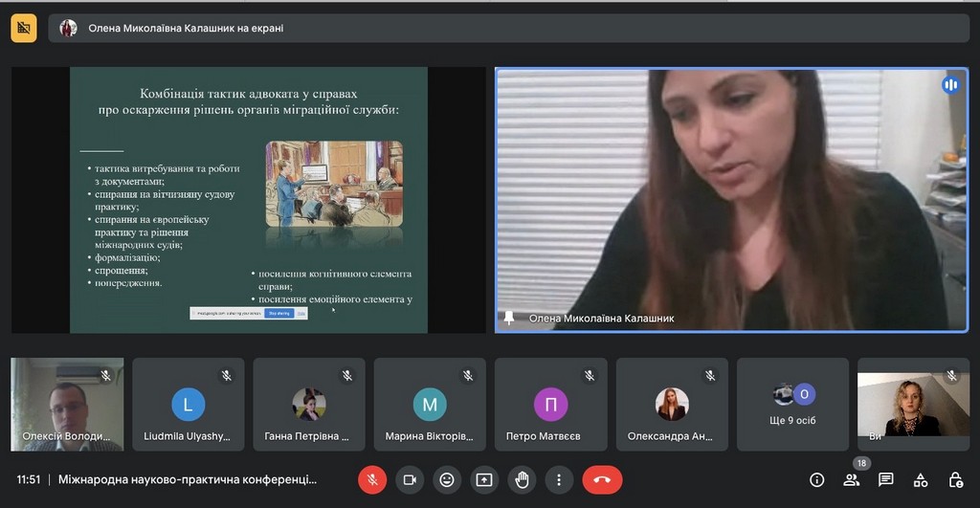The image size is (980, 508).
Task: Select Liudmila Ulyashy participant tile
Action: click(x=188, y=404)
